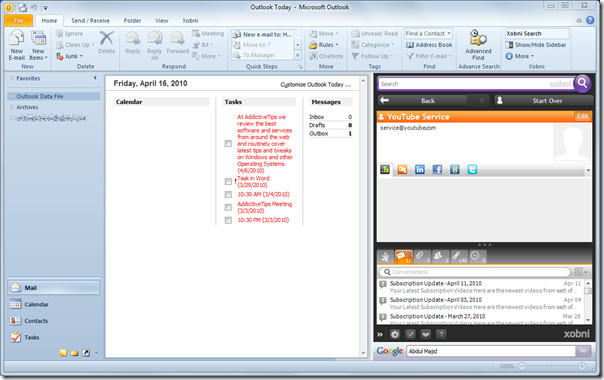
Task: Tick the 10:30 PM task checkbox
Action: [x=228, y=220]
